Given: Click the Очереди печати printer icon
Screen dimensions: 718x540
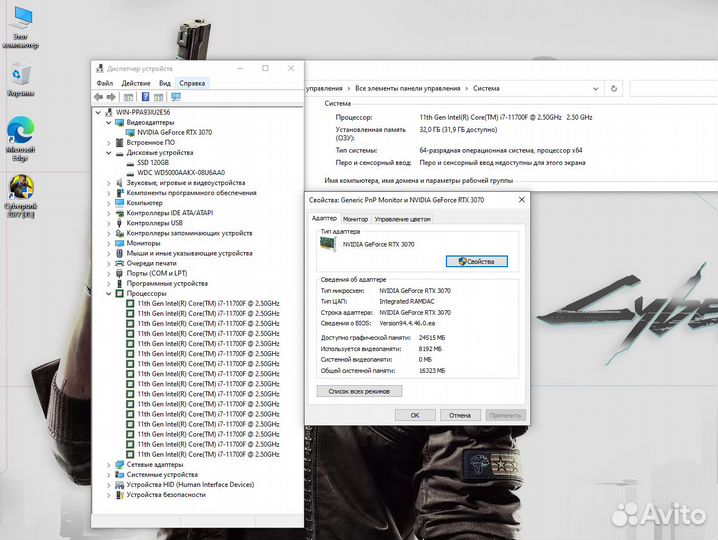Looking at the screenshot, I should (x=120, y=263).
